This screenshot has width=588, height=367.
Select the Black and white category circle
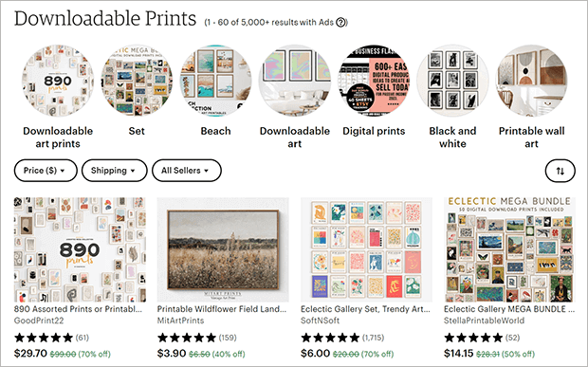[452, 81]
